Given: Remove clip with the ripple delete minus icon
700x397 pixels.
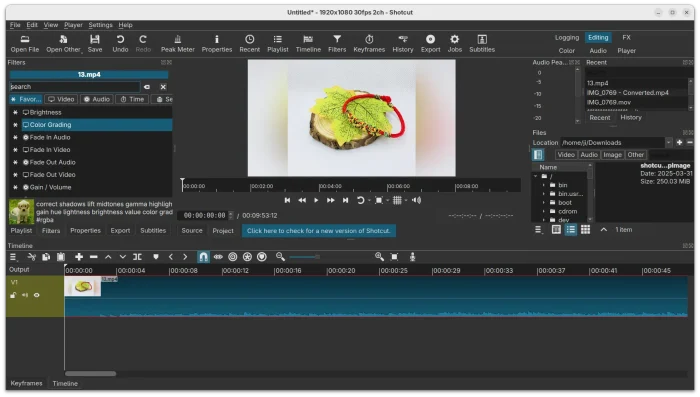Looking at the screenshot, I should click(x=93, y=257).
